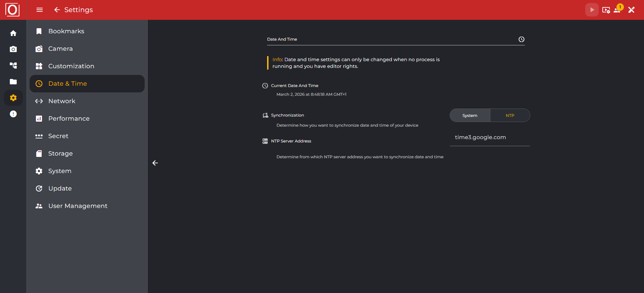Switch Synchronization to NTP

510,115
